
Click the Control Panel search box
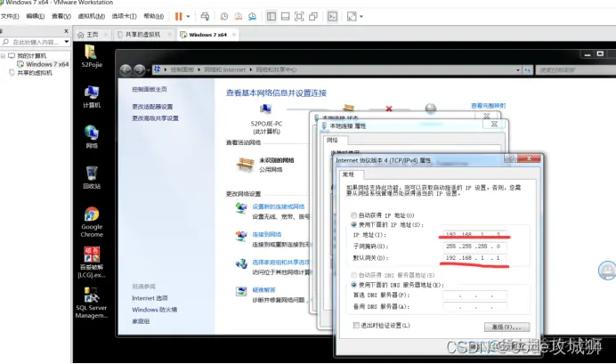pos(576,70)
